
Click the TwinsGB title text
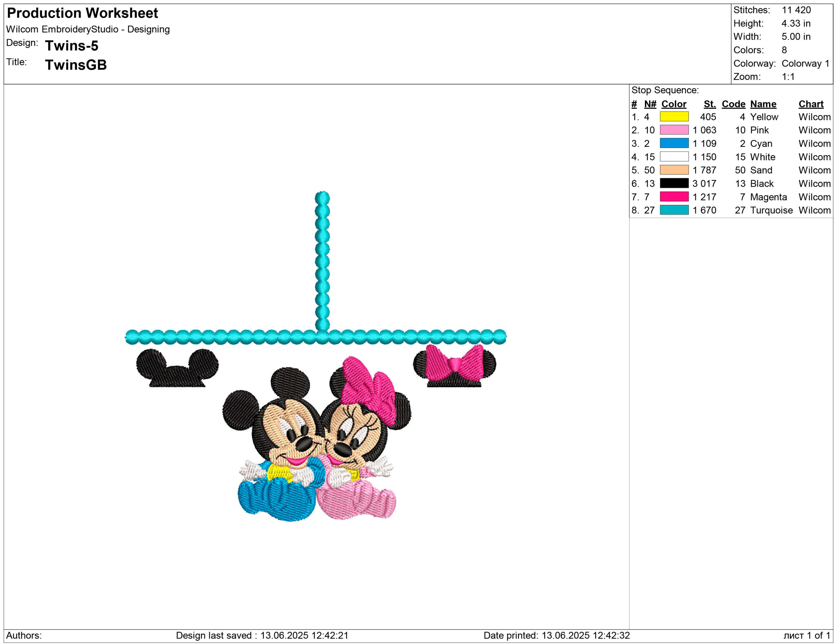[76, 65]
